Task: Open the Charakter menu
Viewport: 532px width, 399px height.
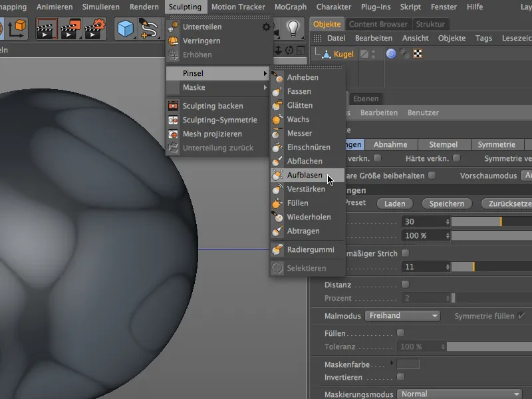Action: tap(334, 7)
